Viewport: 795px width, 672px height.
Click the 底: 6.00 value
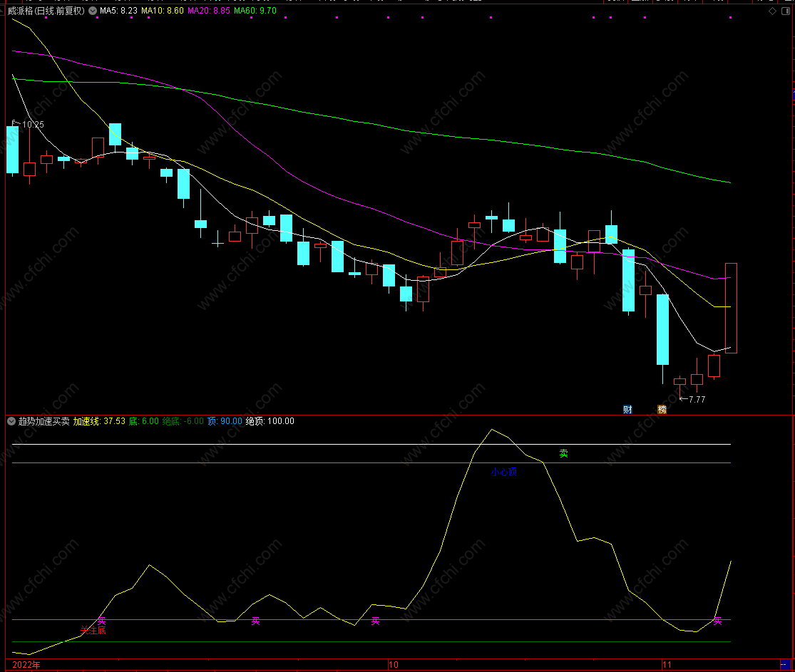click(143, 421)
